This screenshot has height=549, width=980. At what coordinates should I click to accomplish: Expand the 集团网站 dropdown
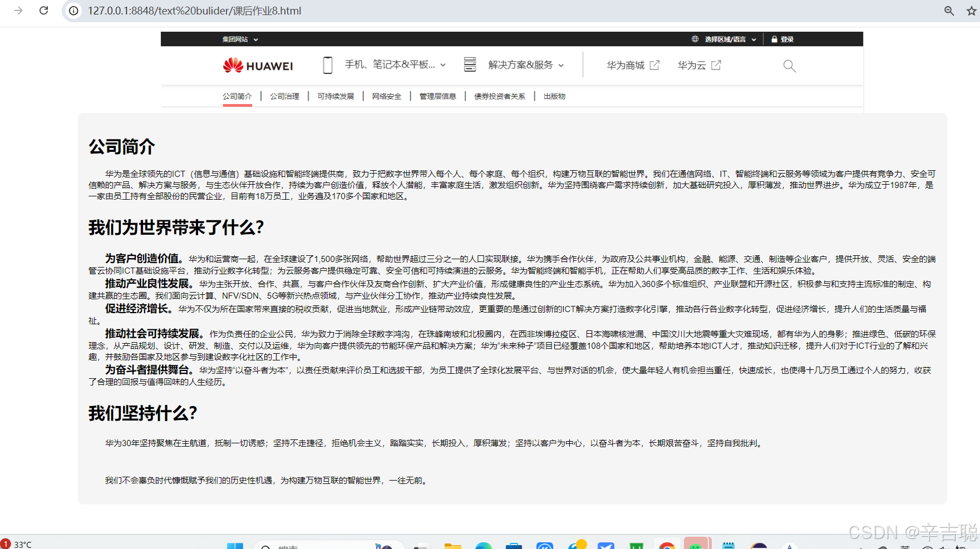[240, 39]
